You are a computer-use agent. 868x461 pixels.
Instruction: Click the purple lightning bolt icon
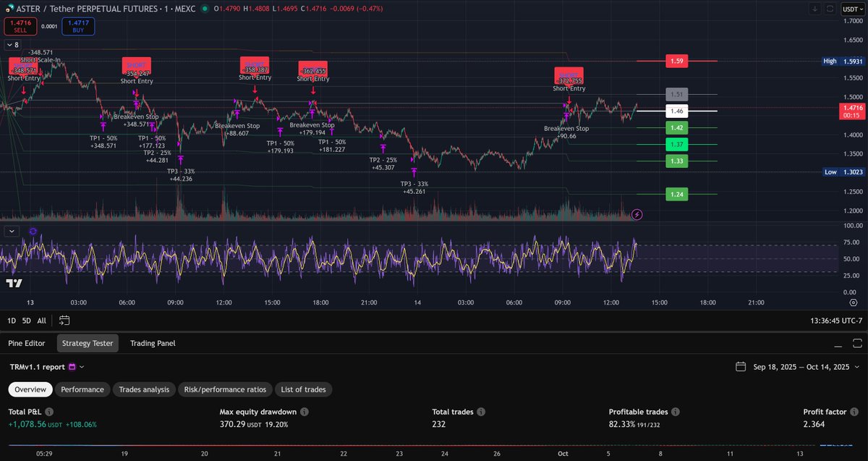pyautogui.click(x=637, y=214)
